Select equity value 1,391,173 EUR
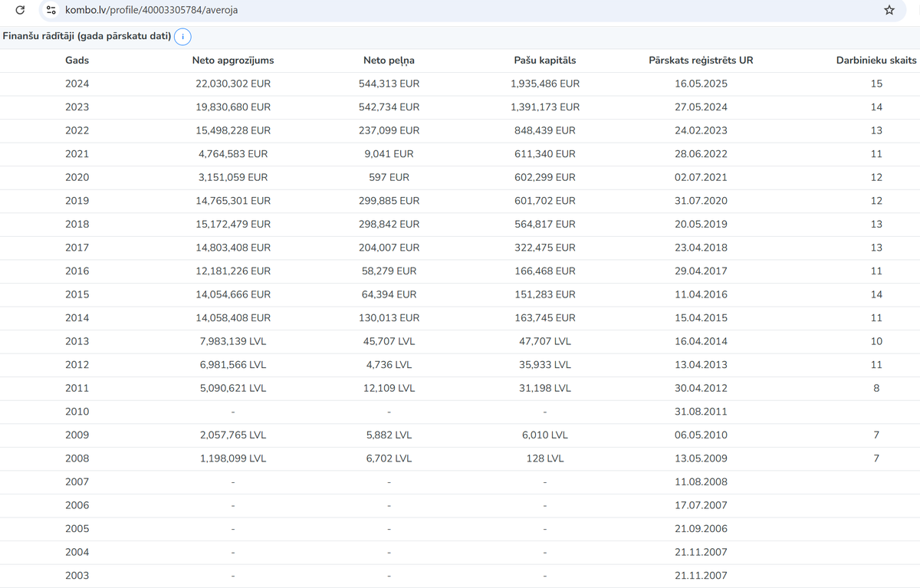920x588 pixels. coord(545,107)
